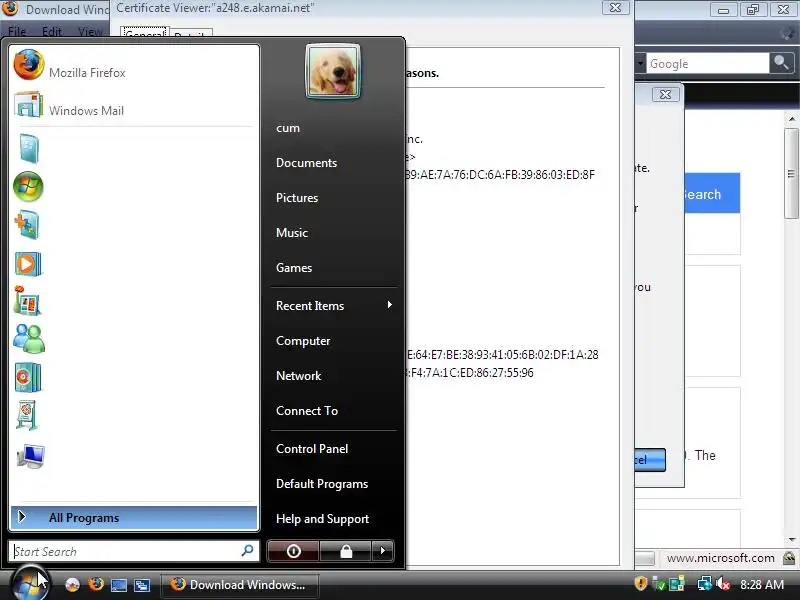Click the Safely Remove Hardware tray icon
This screenshot has height=600, width=800.
point(659,584)
